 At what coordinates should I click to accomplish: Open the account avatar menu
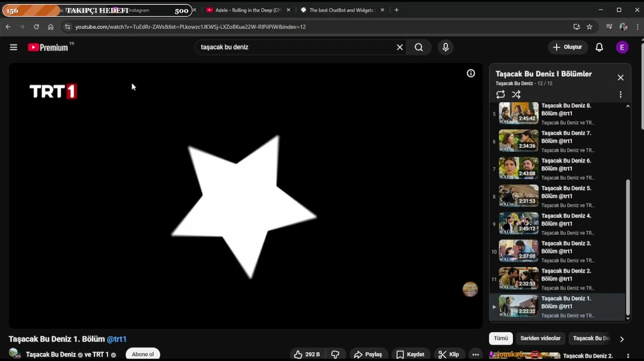coord(622,47)
